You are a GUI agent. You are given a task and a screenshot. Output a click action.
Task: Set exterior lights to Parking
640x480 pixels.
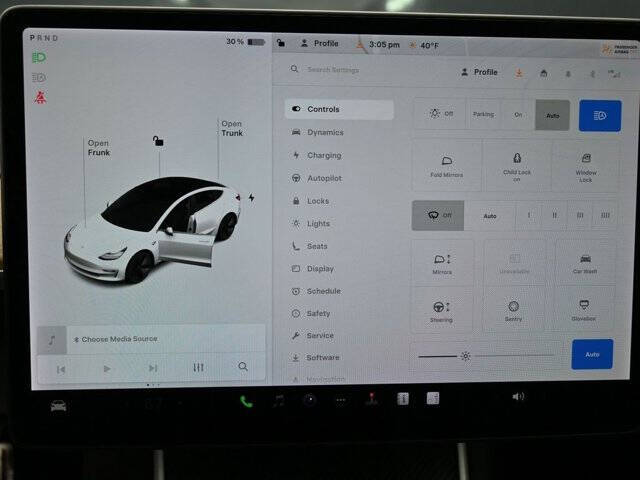pos(483,114)
